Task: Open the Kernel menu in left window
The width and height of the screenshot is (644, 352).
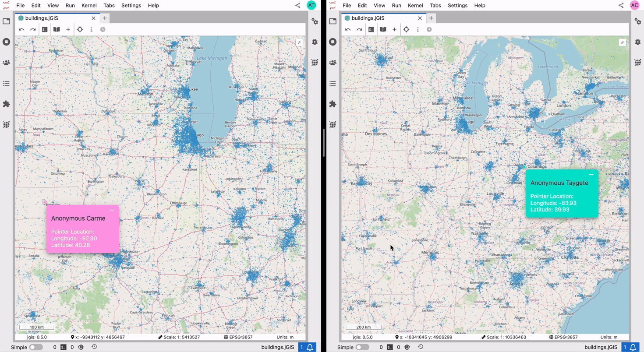Action: (x=89, y=6)
